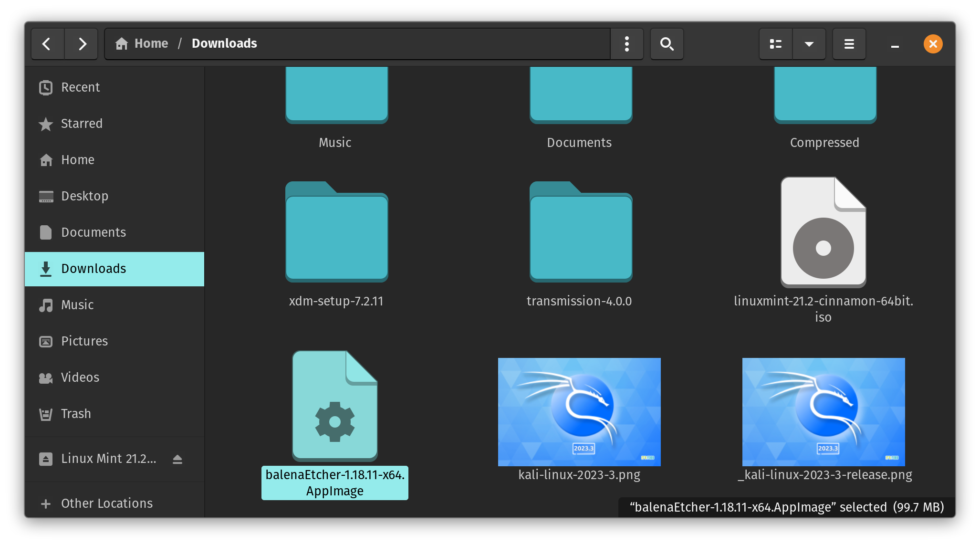Viewport: 980px width, 545px height.
Task: Open the linuxmint-21.2-cinnamon-64bit.iso file
Action: (823, 232)
